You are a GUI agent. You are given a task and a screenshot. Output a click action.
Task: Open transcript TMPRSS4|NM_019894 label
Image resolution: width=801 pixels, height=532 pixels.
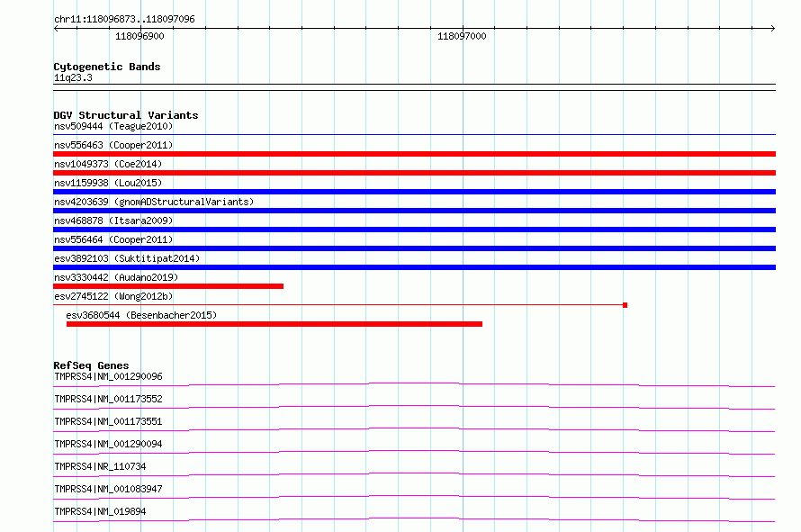click(100, 511)
